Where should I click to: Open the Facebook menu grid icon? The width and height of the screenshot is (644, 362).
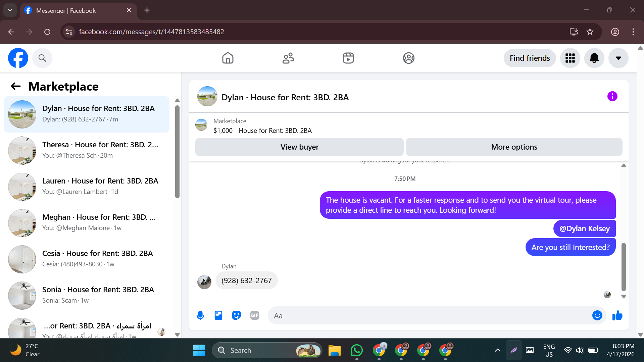[570, 58]
